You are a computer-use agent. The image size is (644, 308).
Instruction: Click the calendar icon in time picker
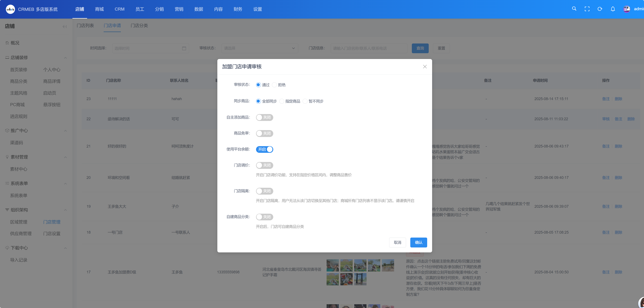184,48
